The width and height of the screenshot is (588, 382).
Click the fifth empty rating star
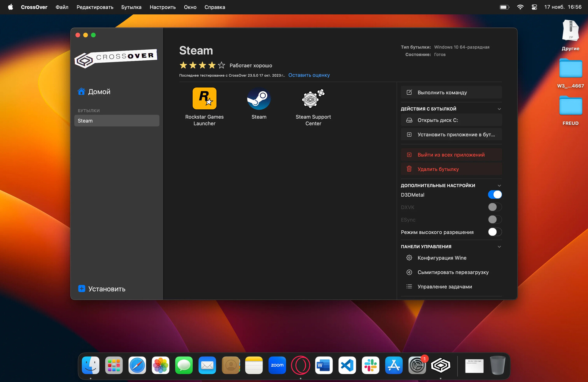pos(221,65)
